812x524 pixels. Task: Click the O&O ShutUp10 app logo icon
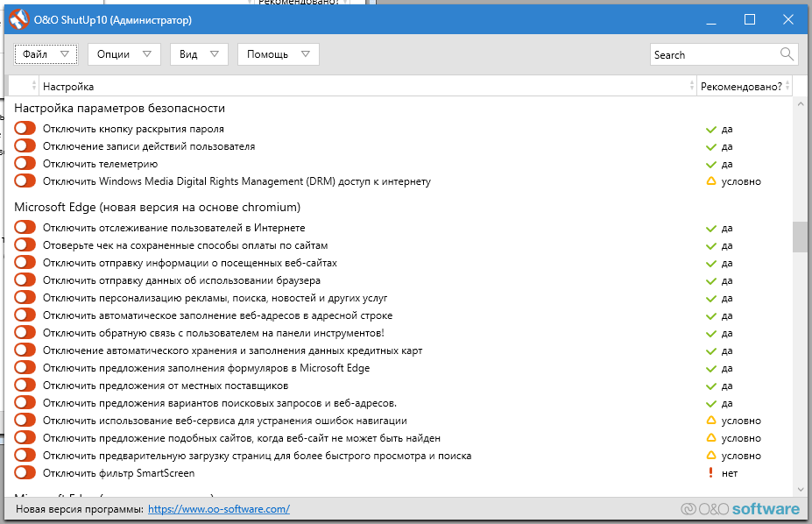(x=18, y=19)
